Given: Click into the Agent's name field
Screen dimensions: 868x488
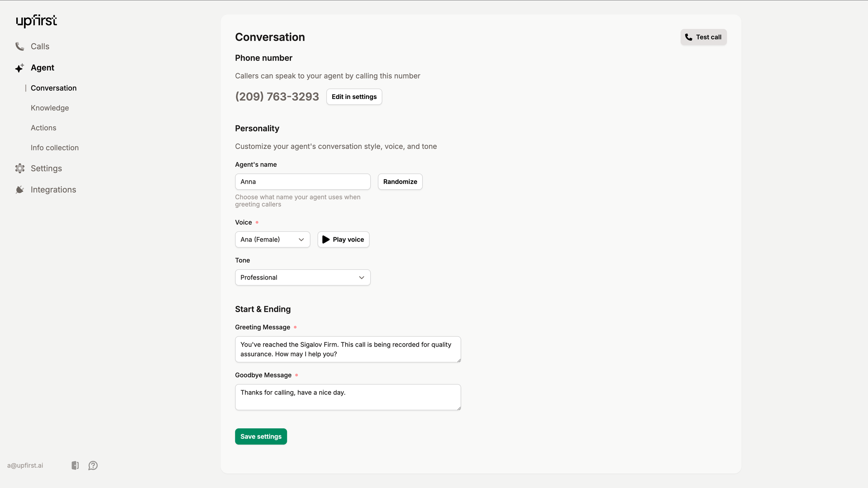Looking at the screenshot, I should click(x=302, y=182).
